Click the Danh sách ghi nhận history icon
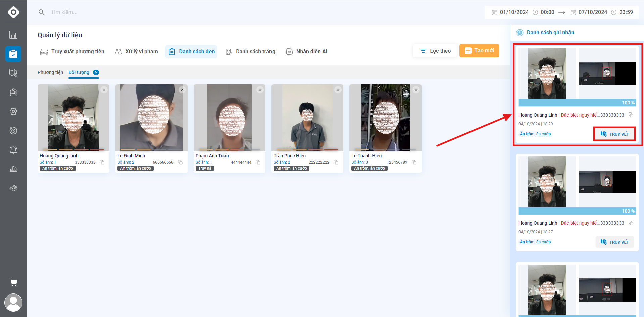Image resolution: width=644 pixels, height=317 pixels. point(519,33)
